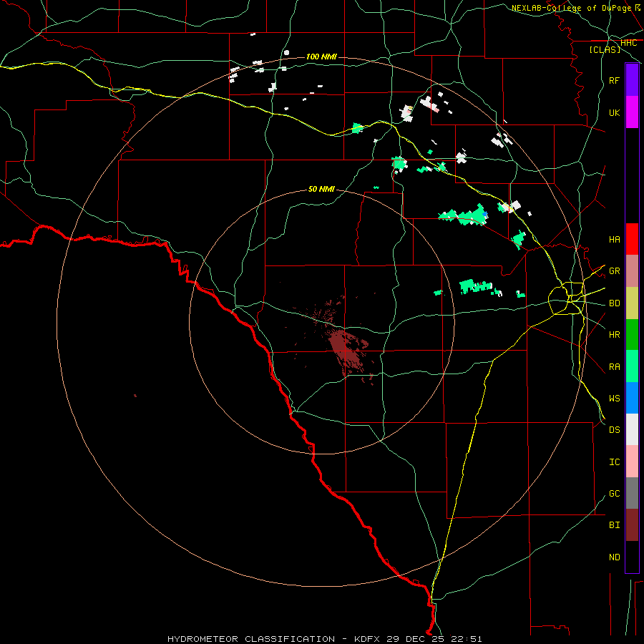The height and width of the screenshot is (644, 644).
Task: Click the "[CLAS]" unit label
Action: pos(605,50)
